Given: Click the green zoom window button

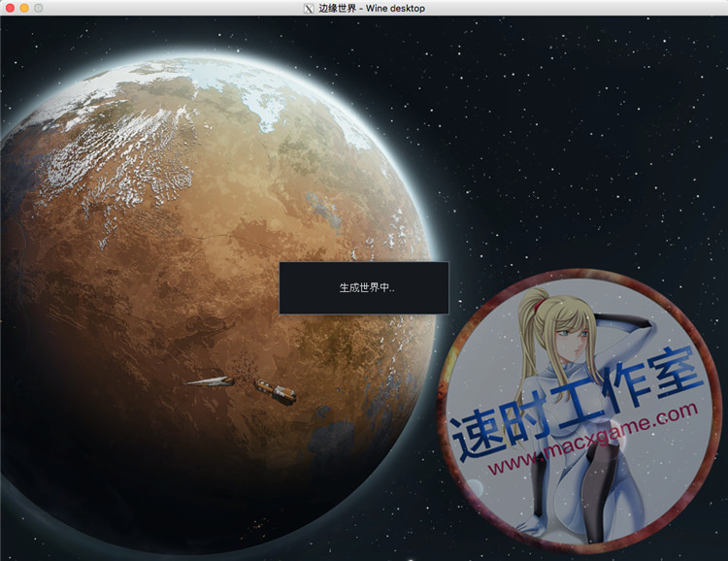Looking at the screenshot, I should coord(39,8).
